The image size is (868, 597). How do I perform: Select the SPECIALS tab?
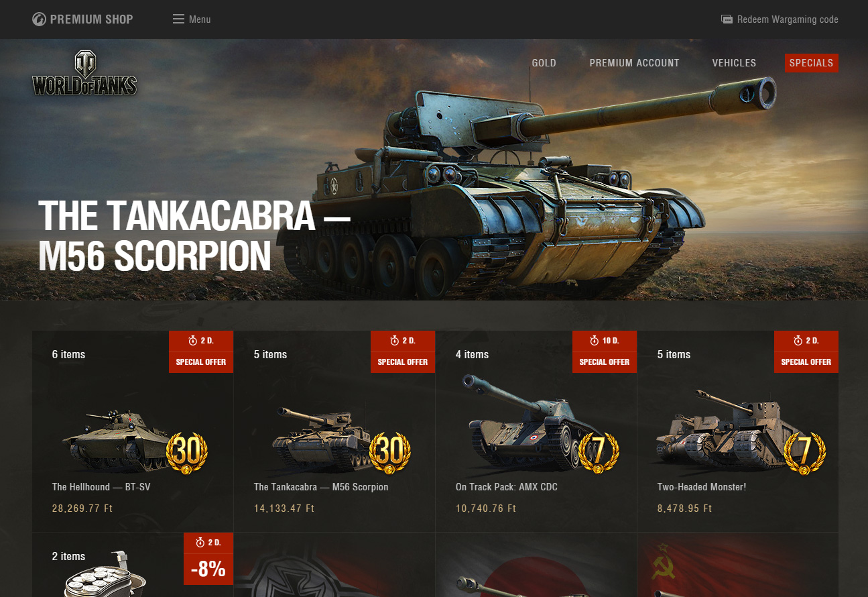click(x=811, y=63)
